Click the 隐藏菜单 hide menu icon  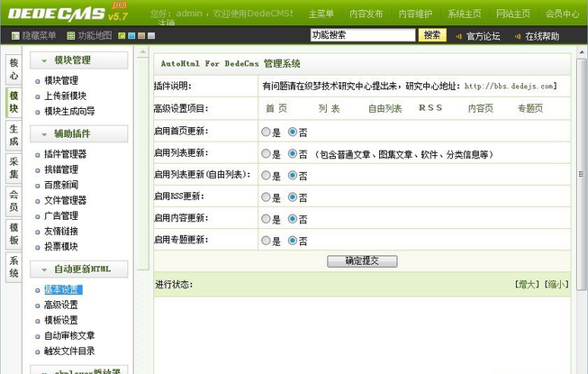click(x=14, y=36)
